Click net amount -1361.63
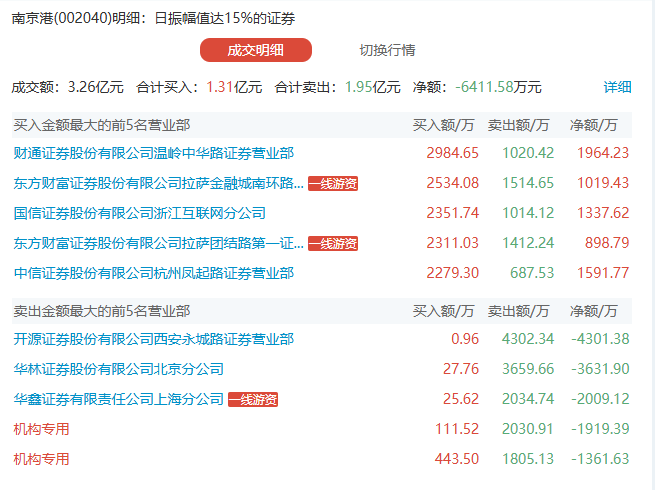655x490 pixels. 600,459
